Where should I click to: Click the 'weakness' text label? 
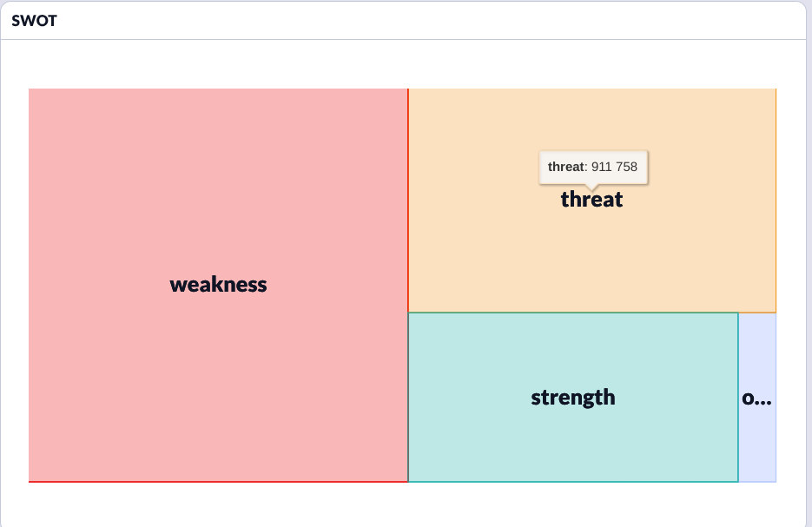pyautogui.click(x=218, y=285)
